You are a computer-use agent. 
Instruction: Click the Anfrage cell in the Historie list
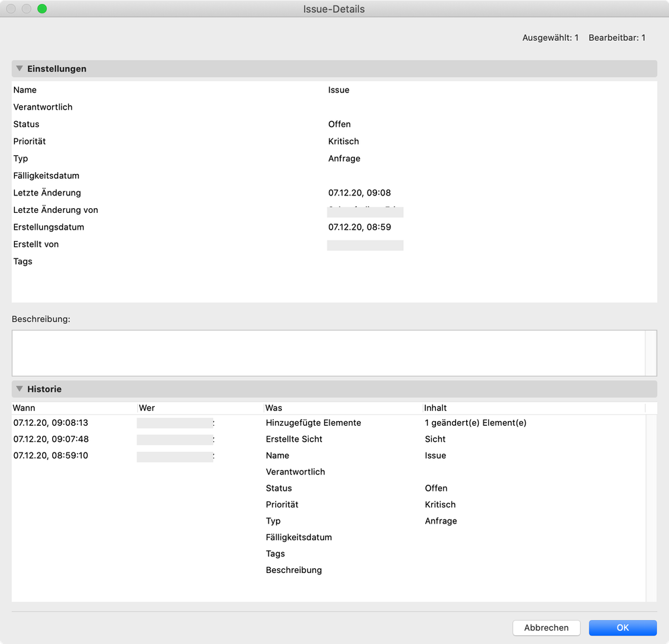point(441,521)
